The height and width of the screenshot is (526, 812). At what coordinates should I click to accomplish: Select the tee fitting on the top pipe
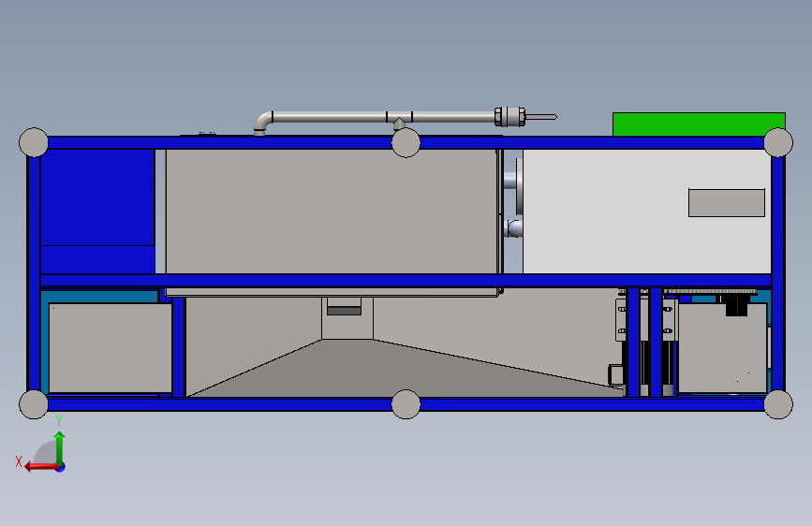coord(399,120)
